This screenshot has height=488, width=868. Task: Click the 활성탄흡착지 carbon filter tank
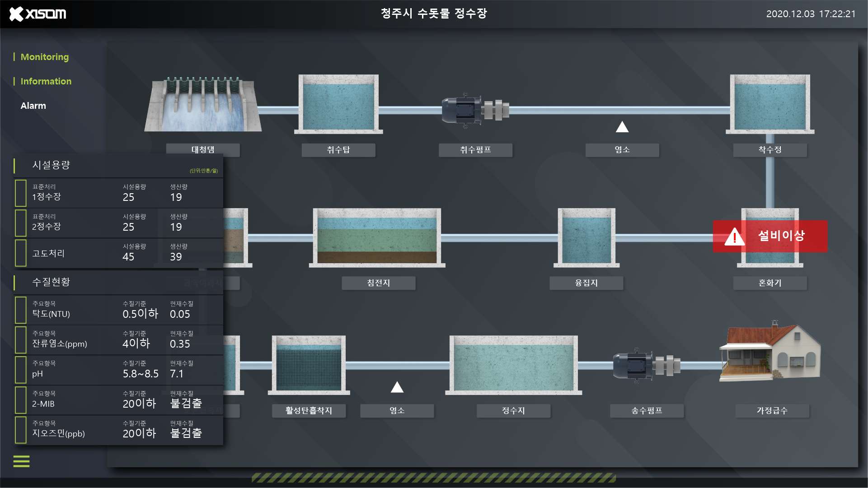point(309,365)
